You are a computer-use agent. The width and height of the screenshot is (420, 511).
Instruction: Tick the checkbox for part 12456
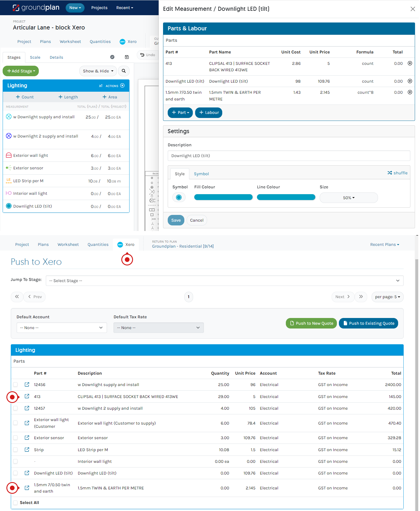(x=15, y=385)
